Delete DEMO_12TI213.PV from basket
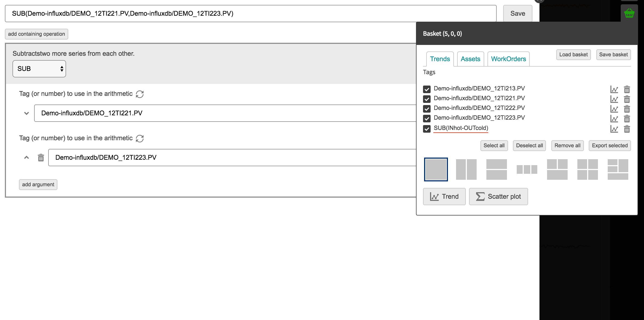The height and width of the screenshot is (320, 644). [x=627, y=89]
